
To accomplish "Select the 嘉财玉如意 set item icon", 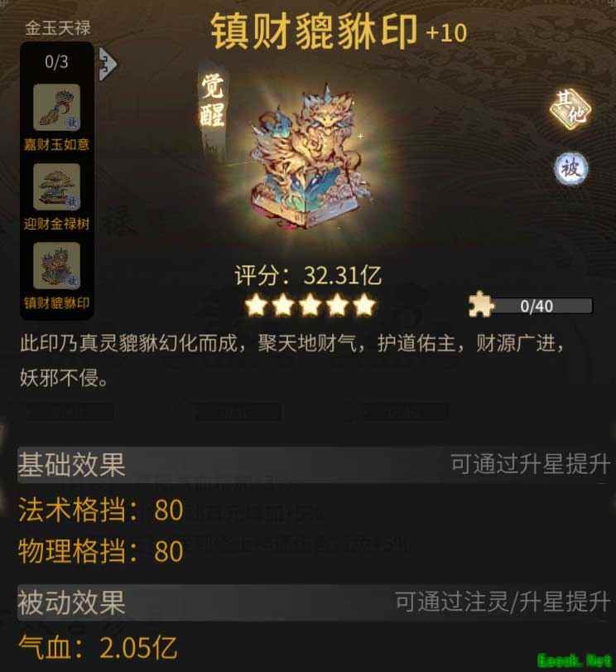I will [x=57, y=107].
